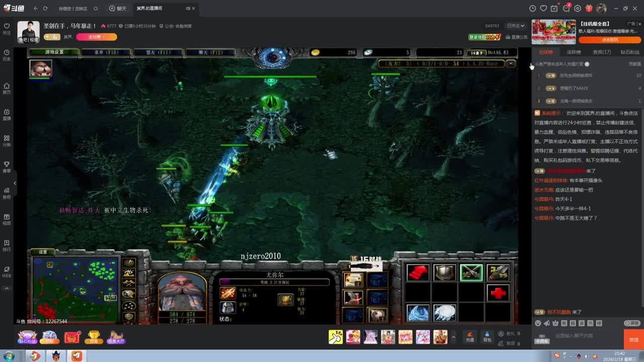Viewport: 644px width, 362px height.
Task: Open the History (历史) sidebar icon
Action: [x=7, y=55]
